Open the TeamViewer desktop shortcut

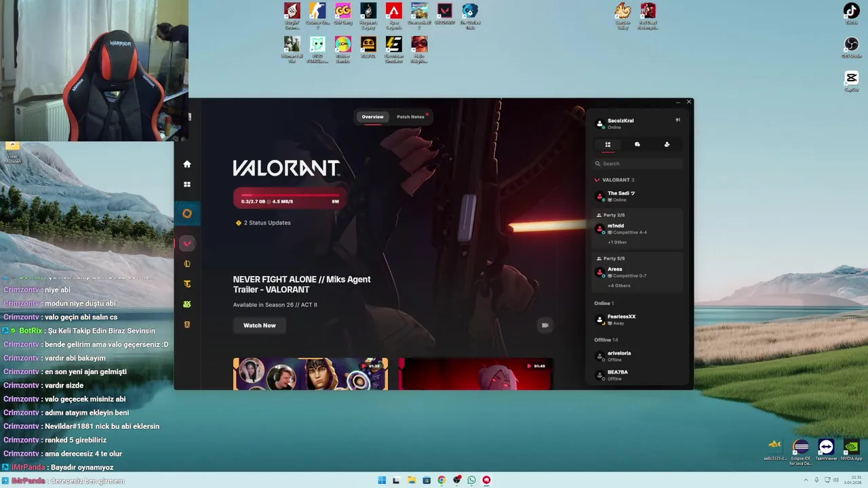point(826,450)
